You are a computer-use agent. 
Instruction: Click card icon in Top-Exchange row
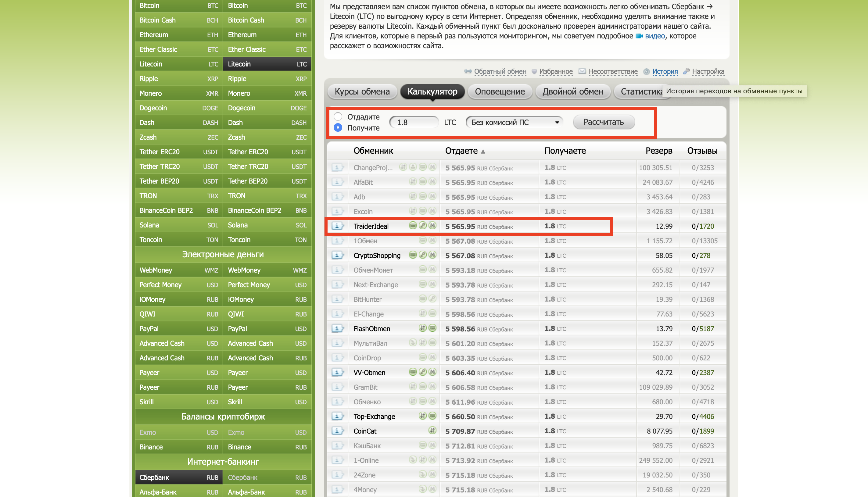coord(432,416)
